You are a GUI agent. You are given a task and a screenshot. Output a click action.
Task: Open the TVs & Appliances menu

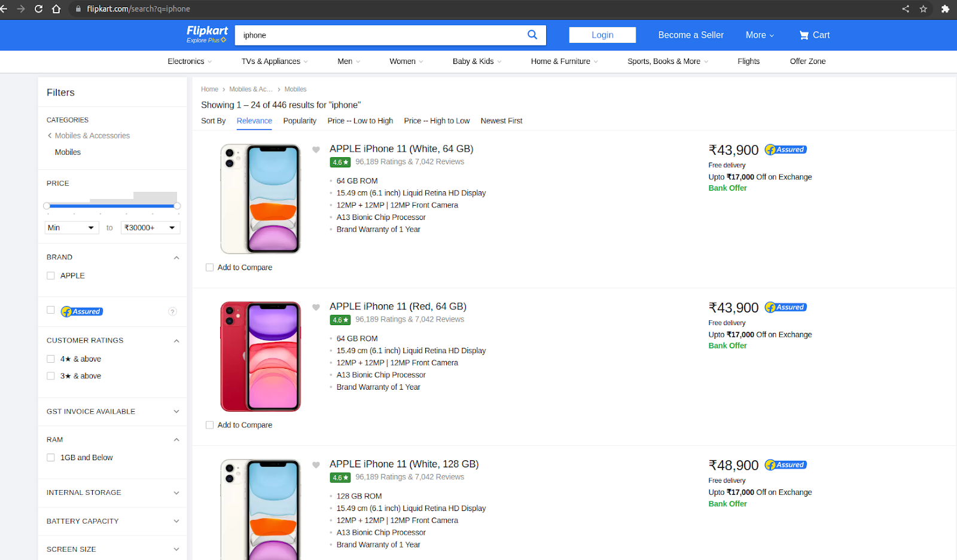(x=275, y=62)
